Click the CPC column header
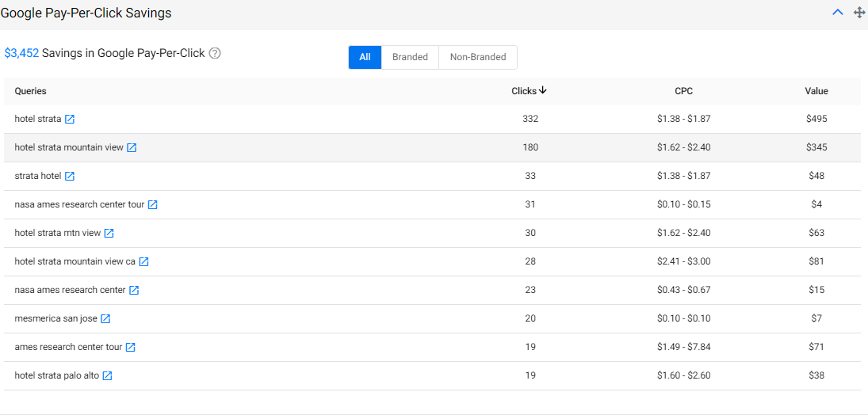The height and width of the screenshot is (415, 868). tap(683, 91)
